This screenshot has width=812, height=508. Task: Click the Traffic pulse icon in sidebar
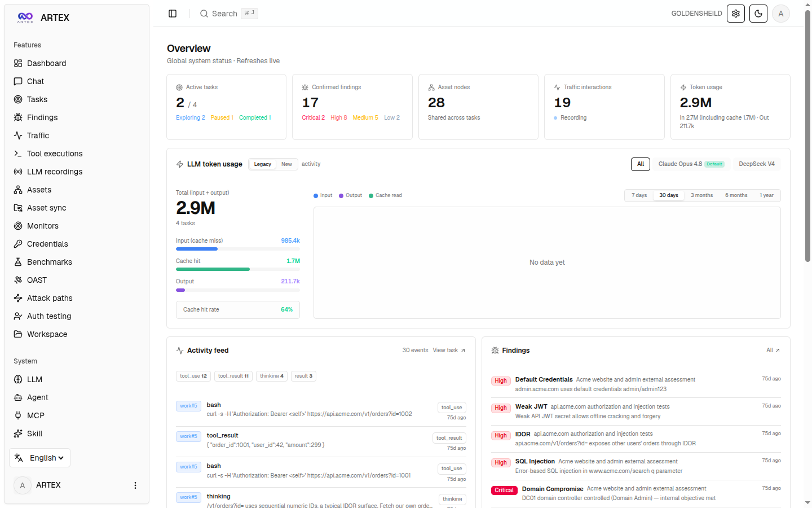[x=18, y=135]
